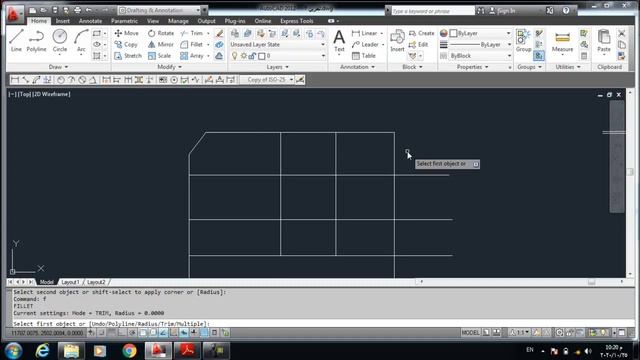Open the Home ribbon tab
The width and height of the screenshot is (640, 360).
click(x=39, y=21)
